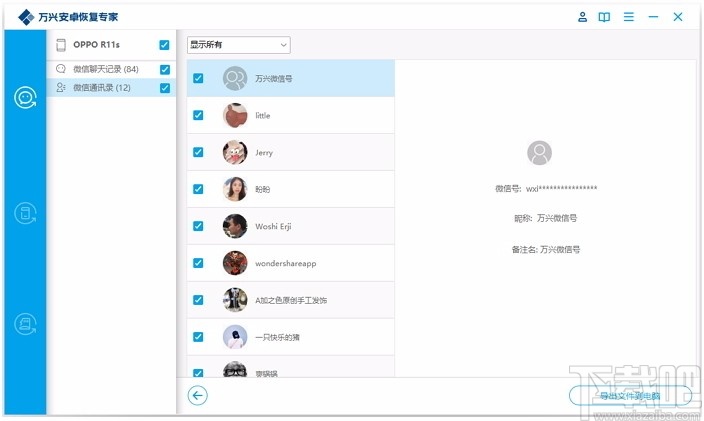Toggle the checkbox for wondershareapp contact
704x421 pixels.
pyautogui.click(x=198, y=263)
